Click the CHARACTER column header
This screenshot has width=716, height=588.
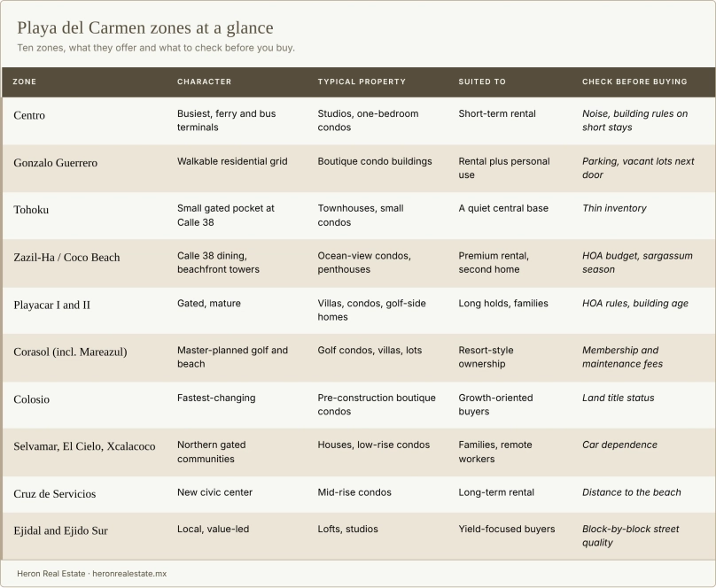click(204, 81)
